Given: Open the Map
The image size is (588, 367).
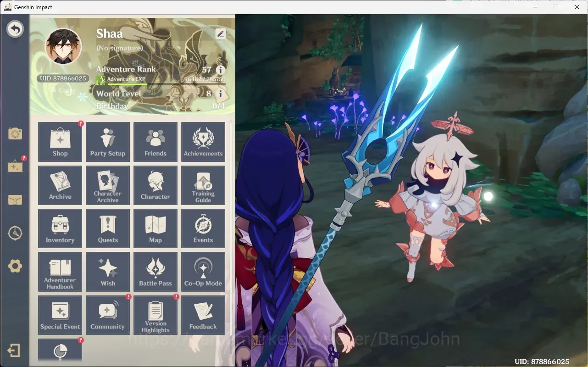Looking at the screenshot, I should click(x=155, y=228).
